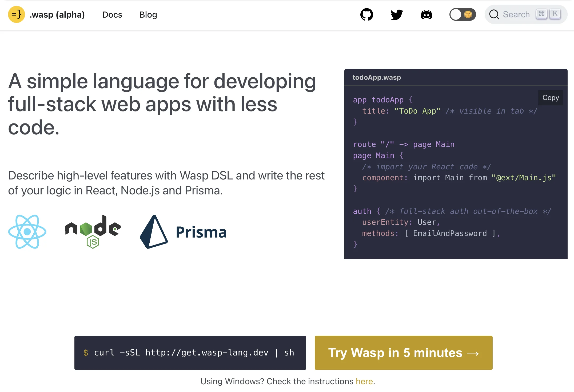Click the Search input field

click(526, 14)
